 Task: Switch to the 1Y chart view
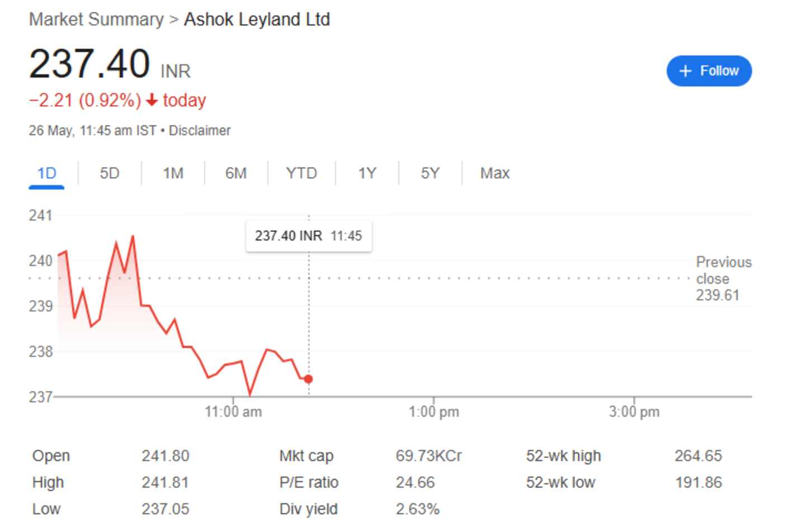click(x=368, y=173)
